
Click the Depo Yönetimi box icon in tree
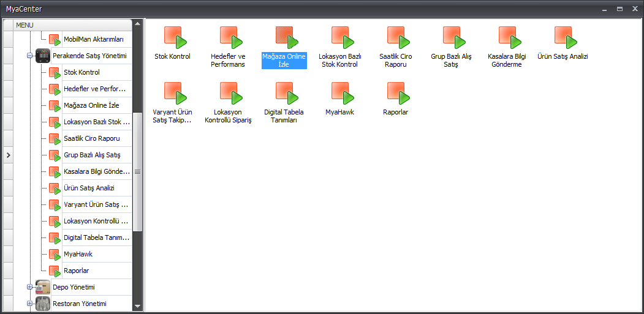point(43,287)
